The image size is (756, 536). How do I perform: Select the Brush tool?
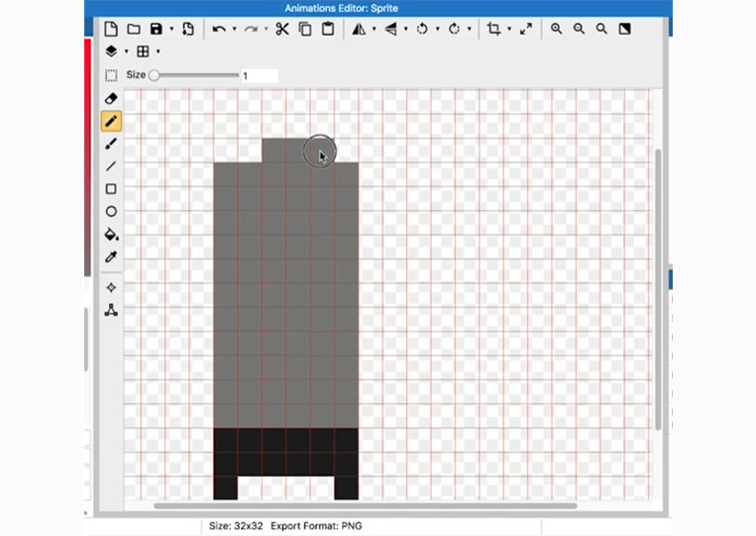pos(111,144)
